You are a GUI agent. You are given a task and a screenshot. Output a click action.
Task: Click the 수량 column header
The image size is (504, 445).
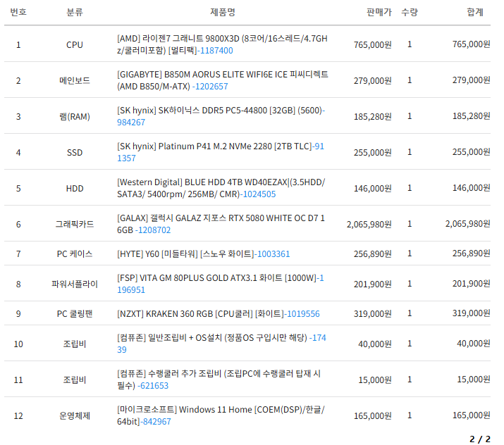[410, 12]
